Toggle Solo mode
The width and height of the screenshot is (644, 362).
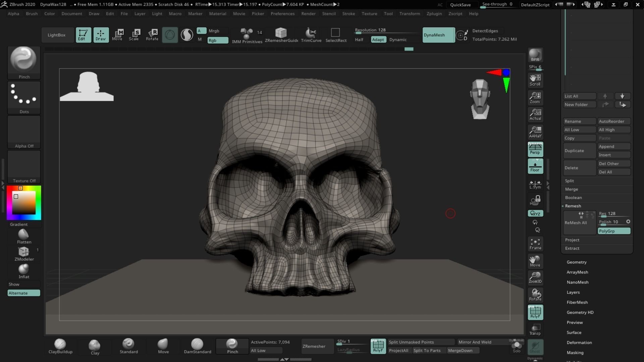pyautogui.click(x=517, y=347)
